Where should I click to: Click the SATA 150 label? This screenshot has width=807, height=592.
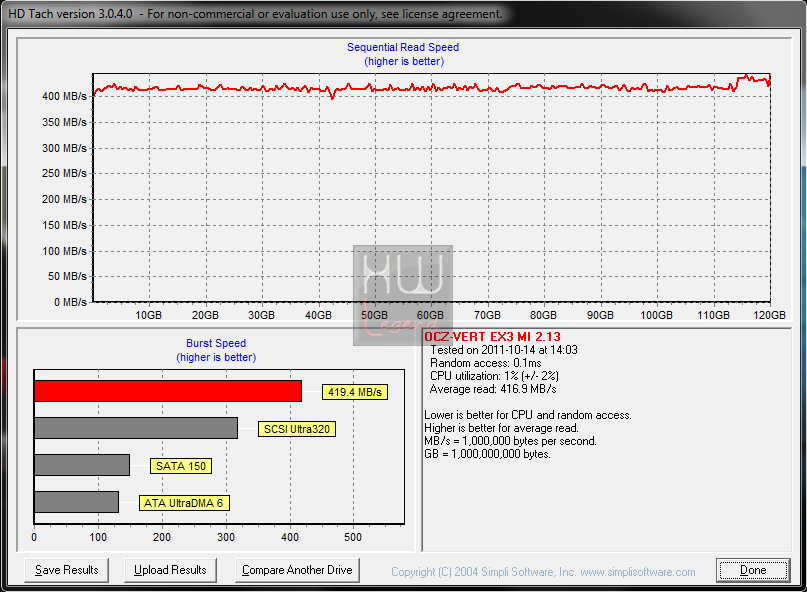[x=181, y=466]
